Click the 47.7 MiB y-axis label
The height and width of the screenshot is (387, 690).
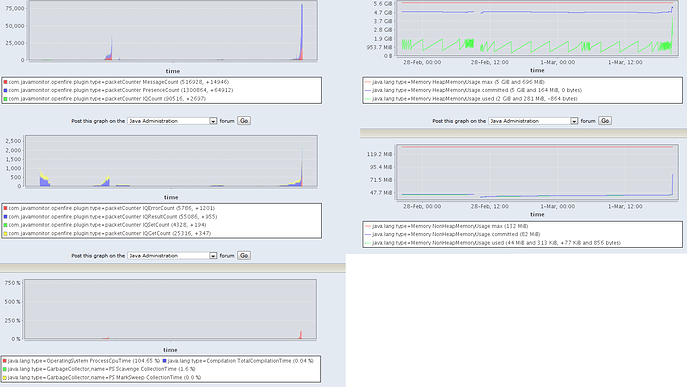coord(381,192)
